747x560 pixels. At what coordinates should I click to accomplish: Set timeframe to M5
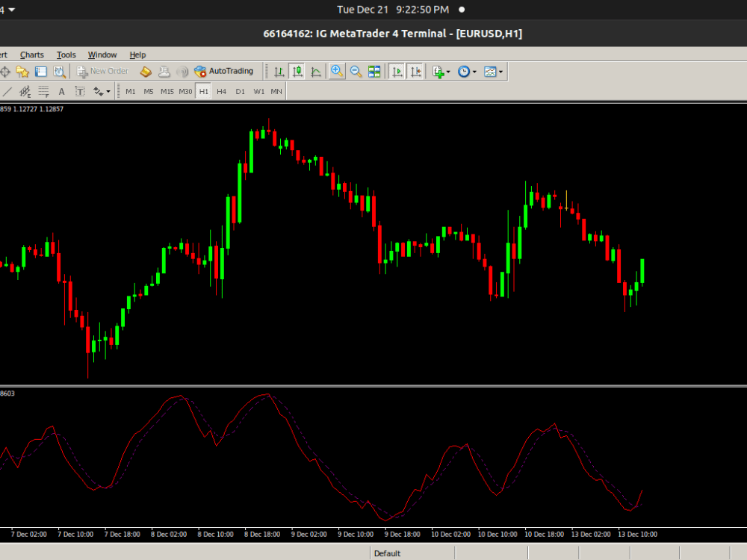[149, 91]
